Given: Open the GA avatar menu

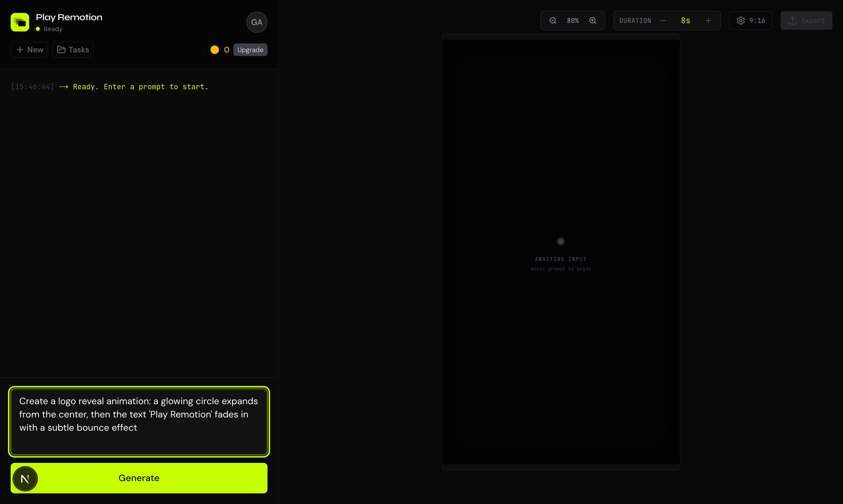Looking at the screenshot, I should click(x=256, y=23).
